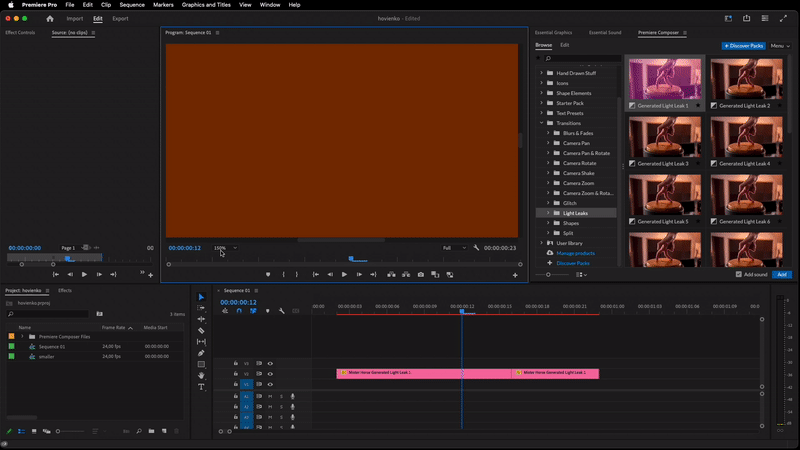Open the Program monitor button editor plus
The width and height of the screenshot is (800, 450).
pyautogui.click(x=515, y=276)
